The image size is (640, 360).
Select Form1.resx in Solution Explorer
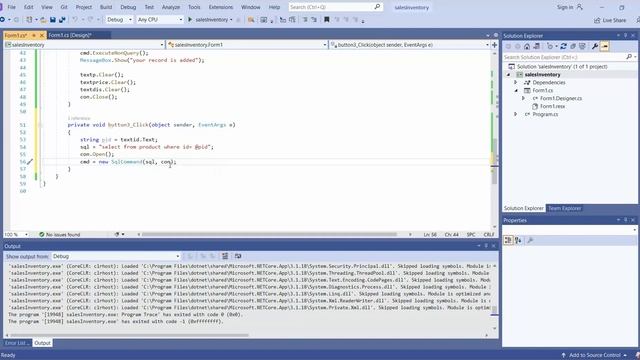552,106
